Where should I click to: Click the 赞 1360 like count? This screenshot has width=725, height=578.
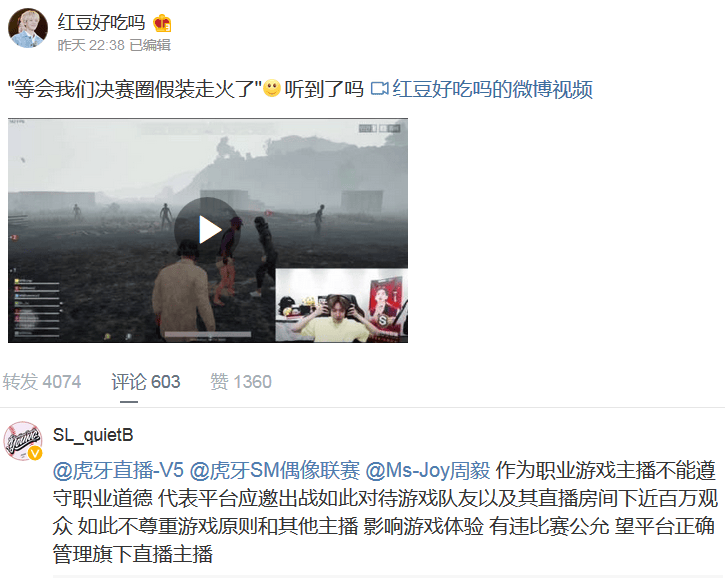click(241, 381)
